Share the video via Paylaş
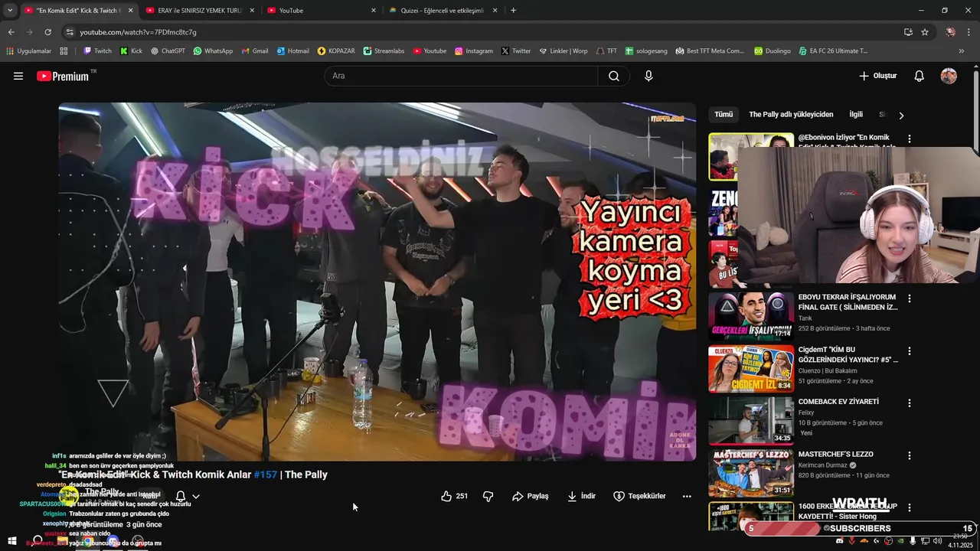The image size is (980, 551). pyautogui.click(x=531, y=496)
